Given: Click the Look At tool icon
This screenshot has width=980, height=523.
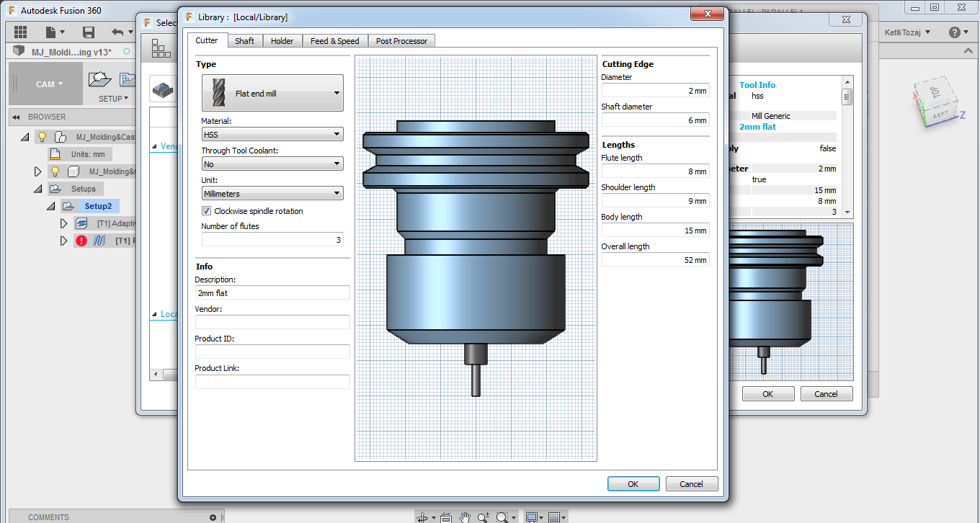Looking at the screenshot, I should pyautogui.click(x=446, y=517).
